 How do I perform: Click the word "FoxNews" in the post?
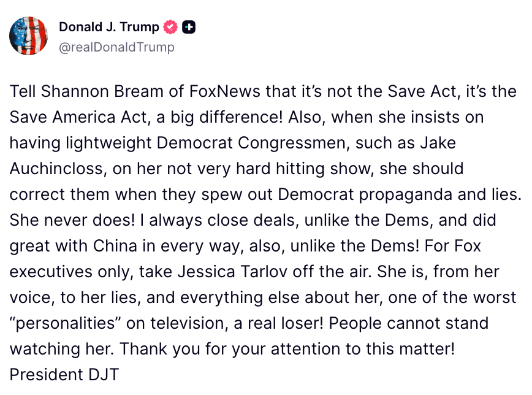click(x=224, y=91)
